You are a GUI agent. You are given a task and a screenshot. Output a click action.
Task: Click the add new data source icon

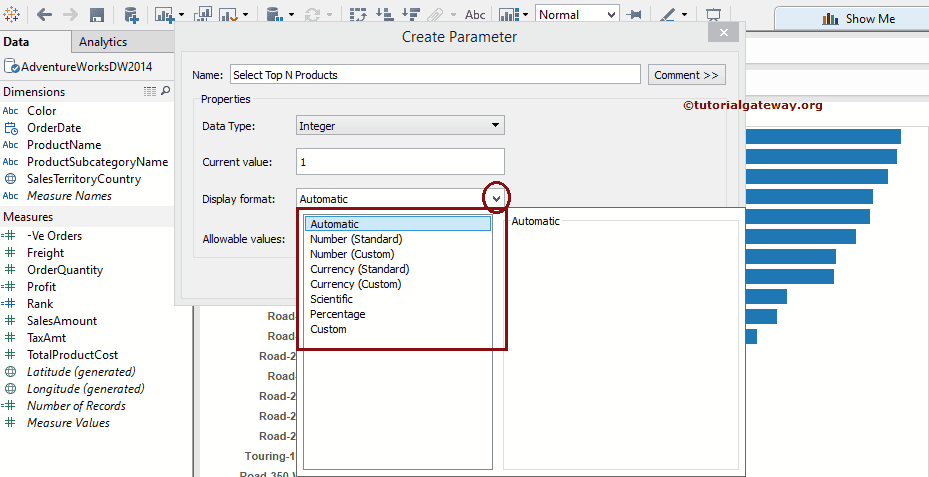click(131, 15)
